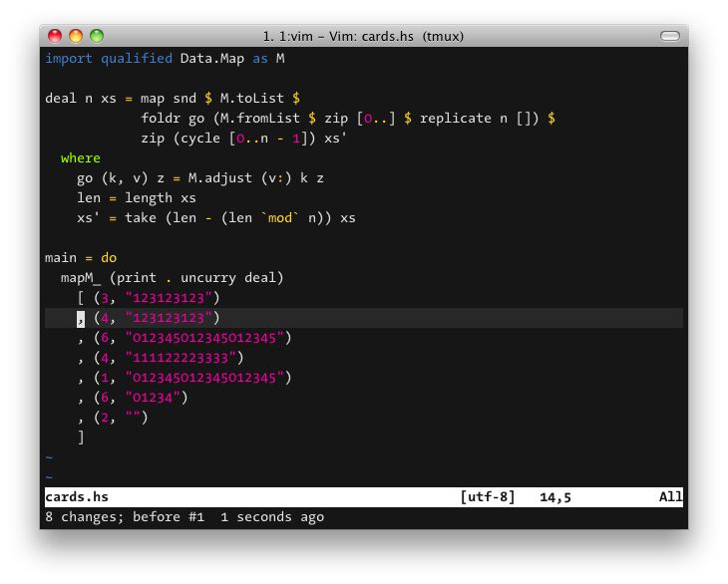
Task: Click 'cycle' in the zip line
Action: [x=200, y=139]
